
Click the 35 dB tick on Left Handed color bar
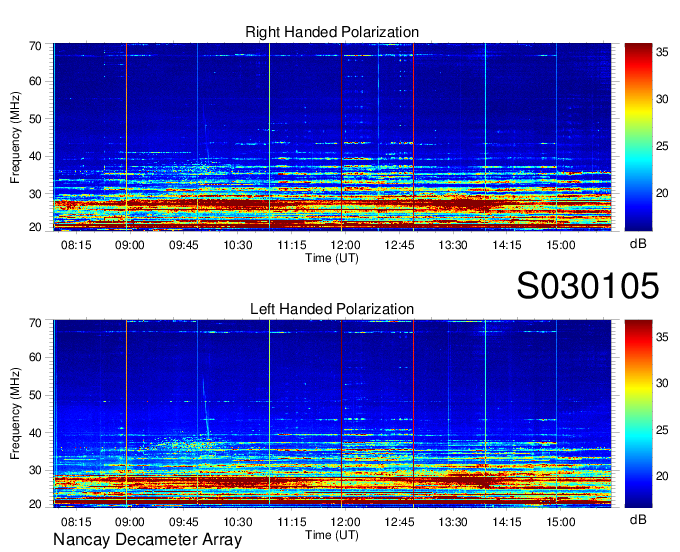tap(662, 336)
